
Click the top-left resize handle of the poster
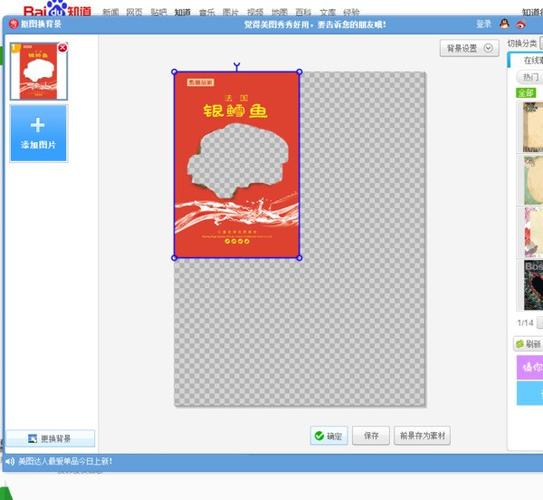pyautogui.click(x=174, y=72)
